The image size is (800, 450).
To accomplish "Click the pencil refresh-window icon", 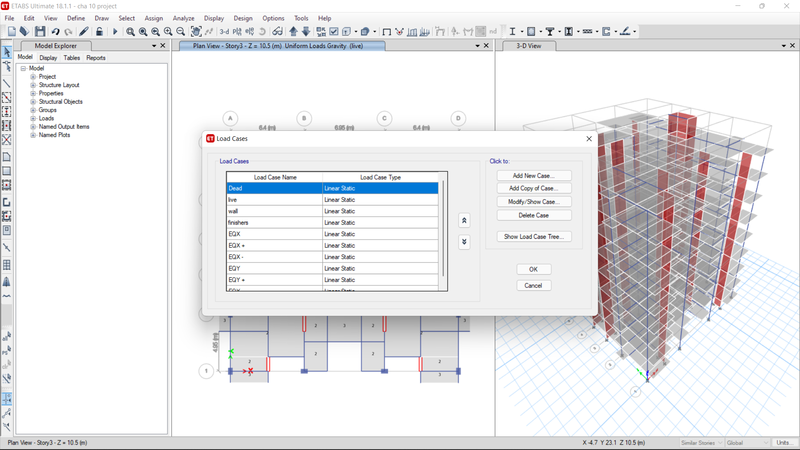I will (84, 32).
